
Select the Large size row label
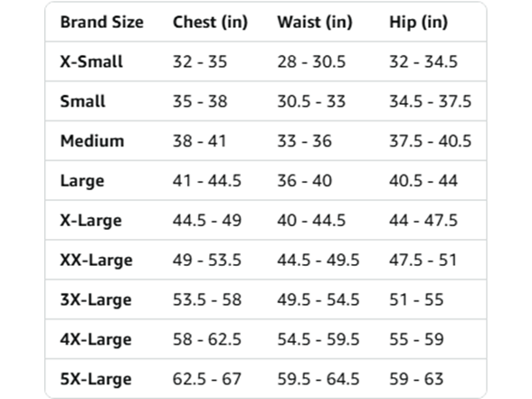82,181
